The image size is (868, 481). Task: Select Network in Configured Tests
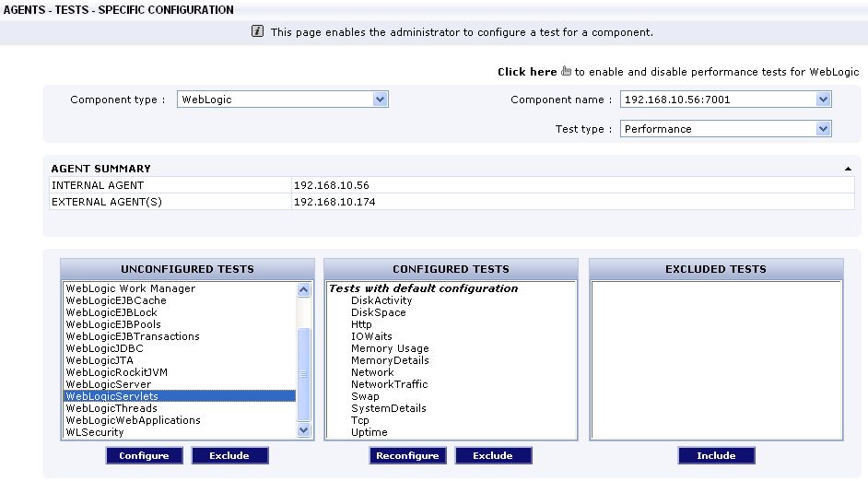(x=372, y=372)
